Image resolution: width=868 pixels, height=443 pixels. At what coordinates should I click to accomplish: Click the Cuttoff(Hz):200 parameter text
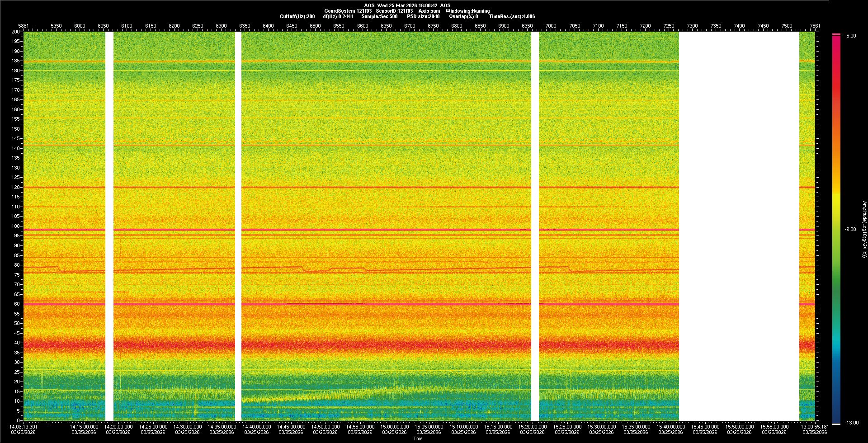point(297,16)
